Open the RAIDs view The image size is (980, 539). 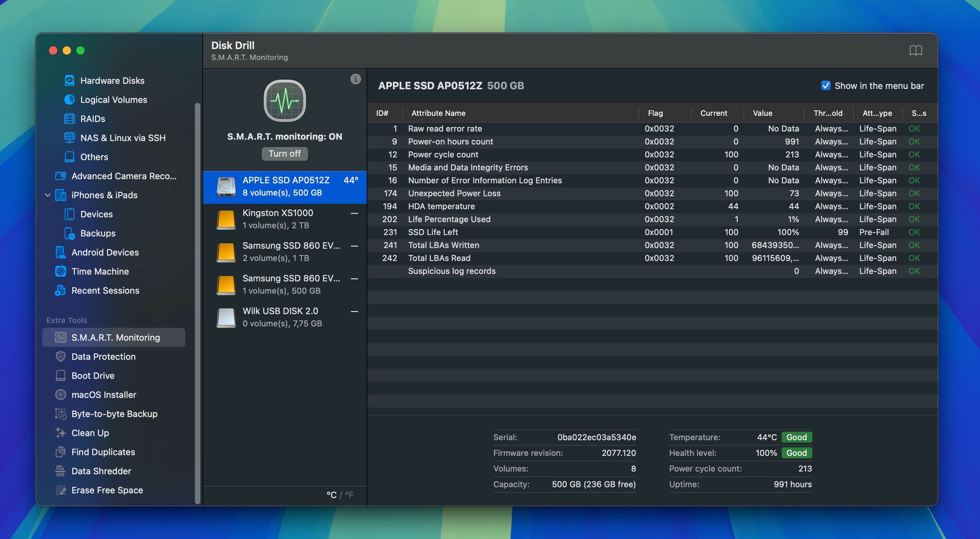[x=92, y=119]
